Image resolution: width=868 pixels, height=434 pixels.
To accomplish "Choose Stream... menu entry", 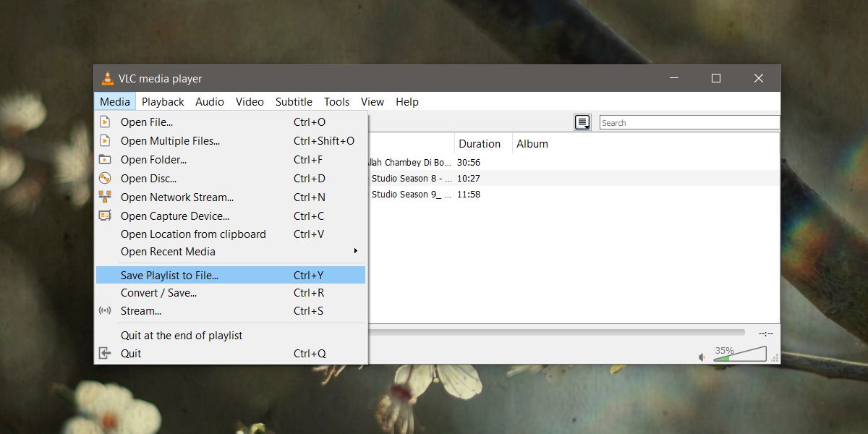I will click(231, 310).
